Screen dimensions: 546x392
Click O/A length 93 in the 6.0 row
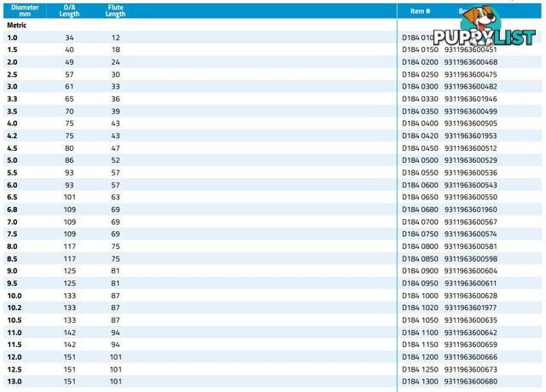tap(69, 186)
